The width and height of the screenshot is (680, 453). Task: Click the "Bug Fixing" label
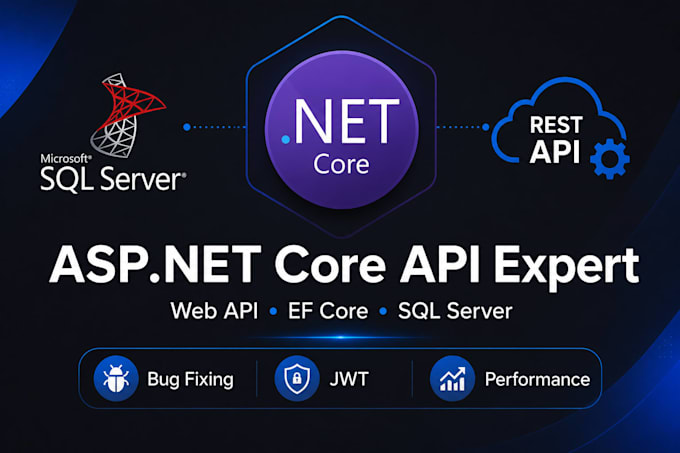pos(190,379)
